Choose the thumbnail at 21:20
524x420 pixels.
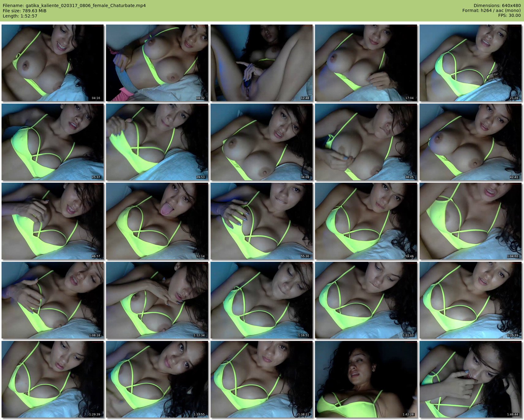point(471,63)
